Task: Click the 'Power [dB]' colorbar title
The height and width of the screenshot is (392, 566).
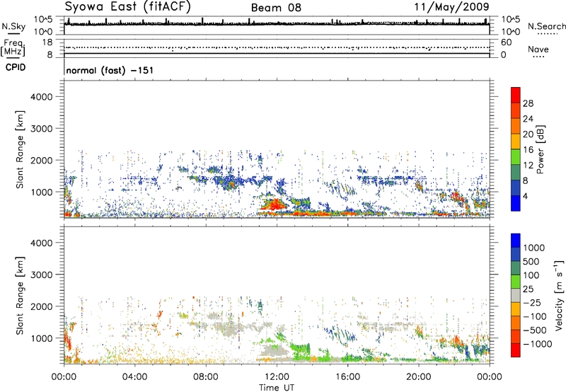Action: pos(541,149)
